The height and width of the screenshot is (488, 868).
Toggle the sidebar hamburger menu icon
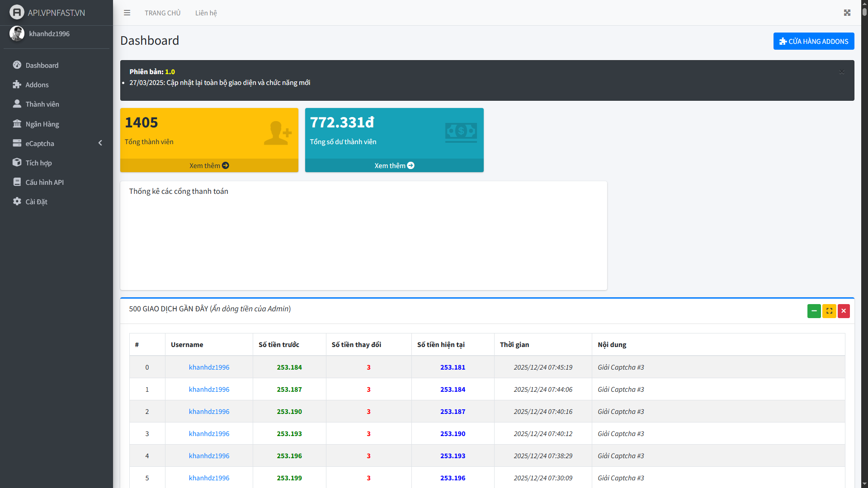pos(127,13)
